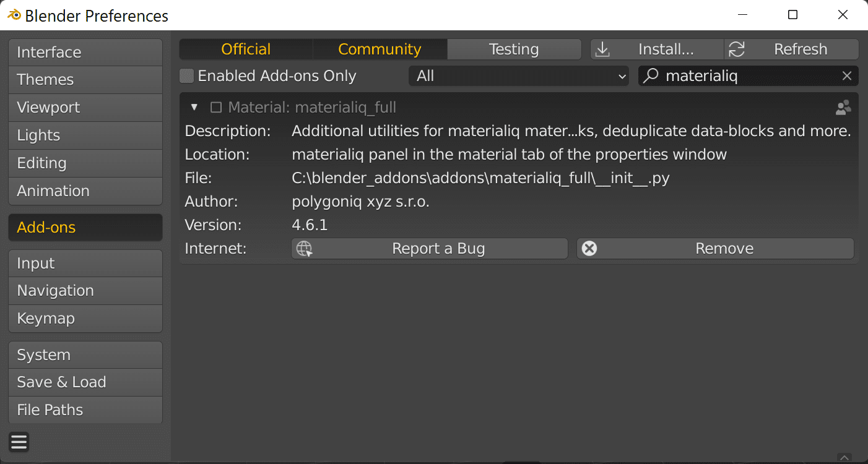Collapse the materialiq_full add-on details
The width and height of the screenshot is (868, 464).
click(194, 108)
